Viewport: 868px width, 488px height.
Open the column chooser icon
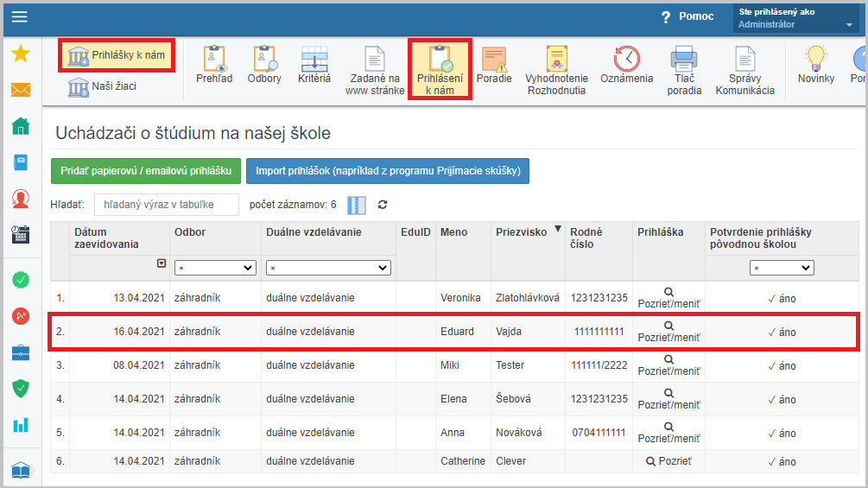357,206
